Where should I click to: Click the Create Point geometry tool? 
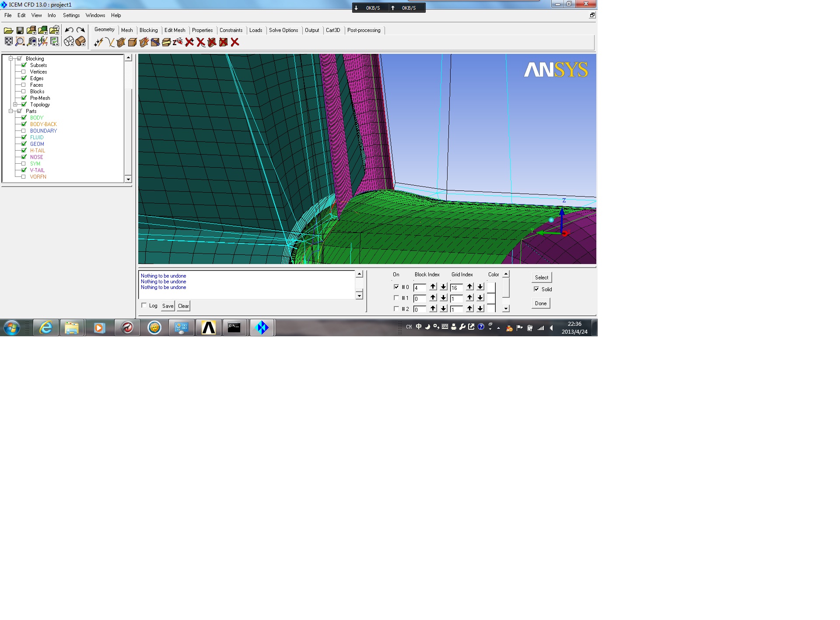tap(98, 42)
